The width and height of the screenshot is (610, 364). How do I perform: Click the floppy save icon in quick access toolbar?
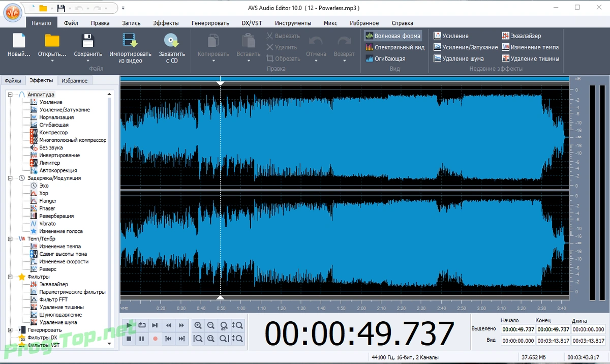coord(61,8)
